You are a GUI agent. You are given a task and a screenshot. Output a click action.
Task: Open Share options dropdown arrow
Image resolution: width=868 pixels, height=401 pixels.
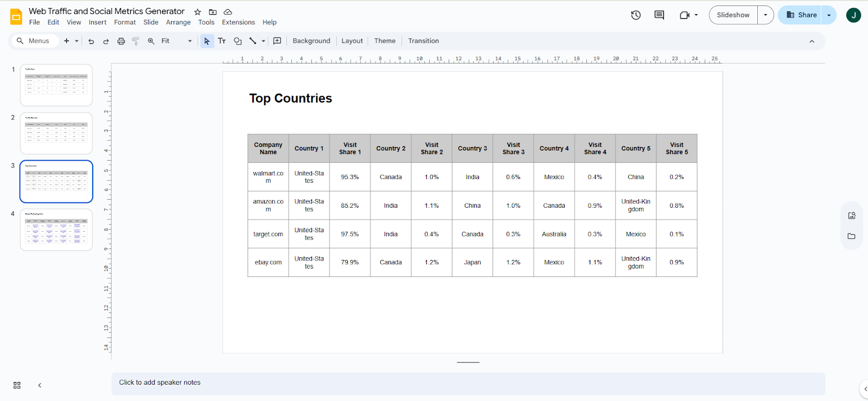829,15
